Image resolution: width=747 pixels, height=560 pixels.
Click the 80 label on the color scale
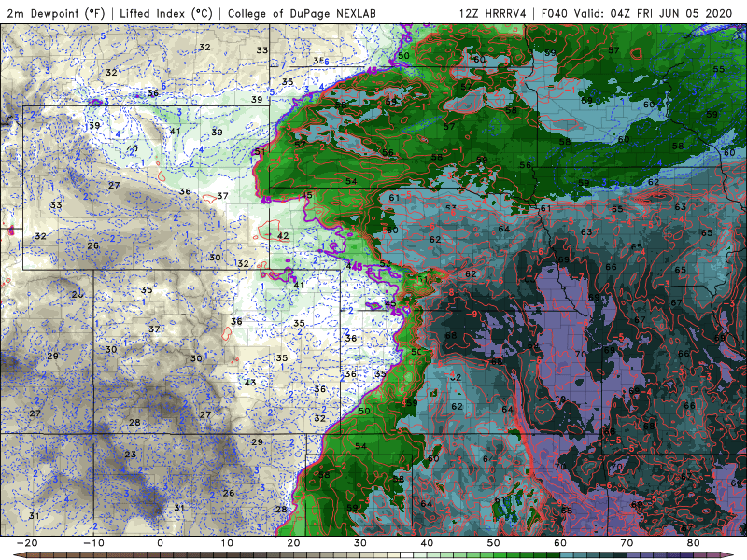[x=694, y=543]
